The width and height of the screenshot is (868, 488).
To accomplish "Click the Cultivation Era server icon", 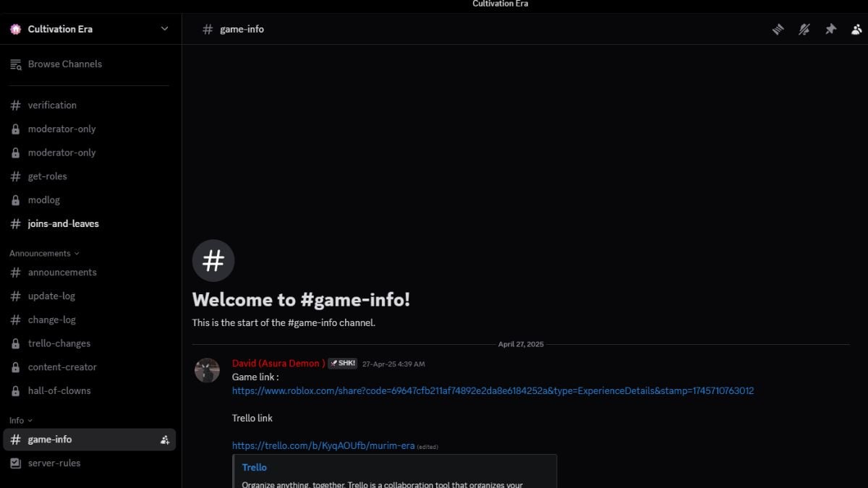I will click(x=16, y=29).
